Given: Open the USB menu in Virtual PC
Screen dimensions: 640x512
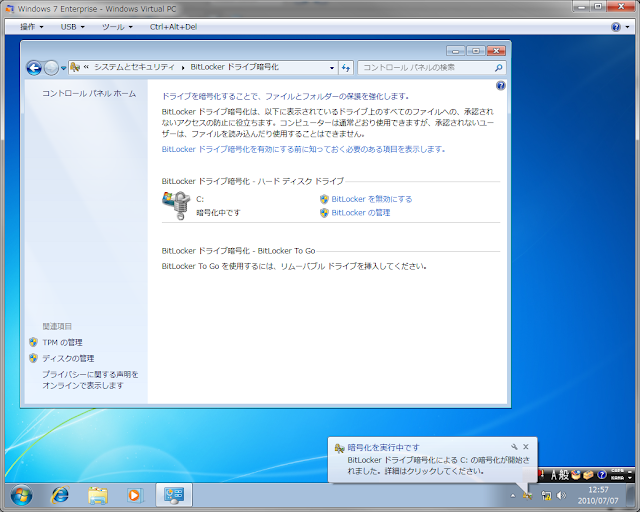Looking at the screenshot, I should point(73,27).
